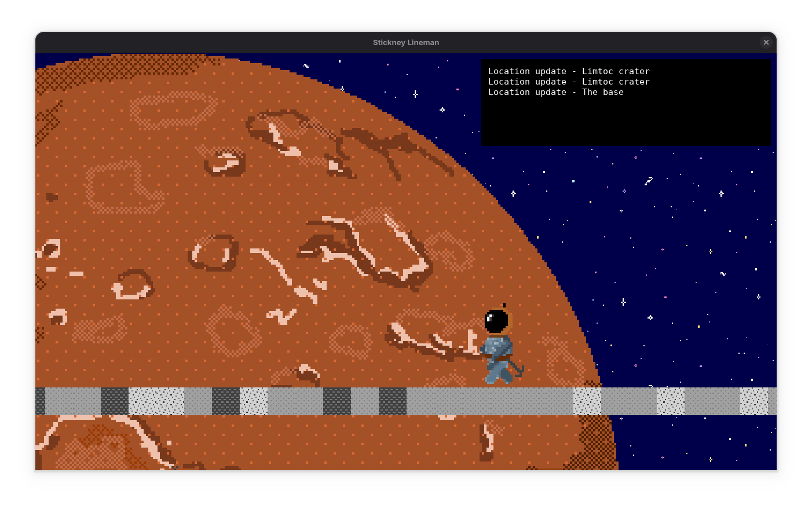Image resolution: width=812 pixels, height=509 pixels.
Task: Close the Stickney Lineman window
Action: (x=766, y=42)
